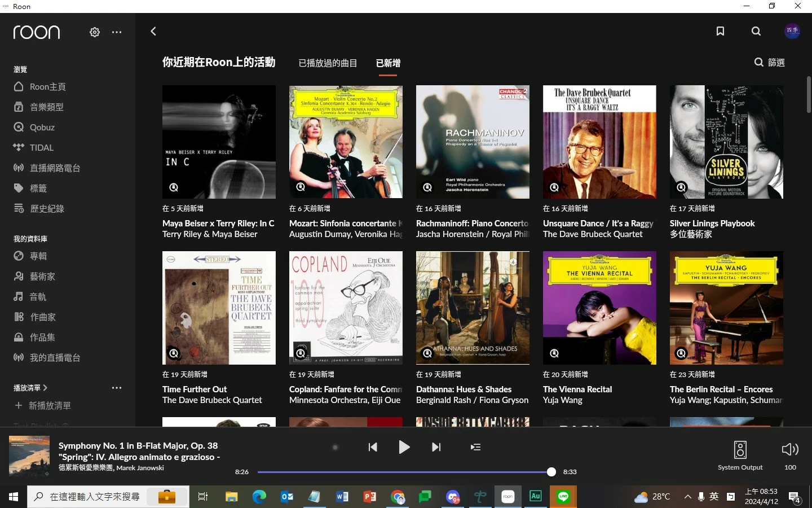Open Mozart Sinfonia concertante album cover

(346, 142)
